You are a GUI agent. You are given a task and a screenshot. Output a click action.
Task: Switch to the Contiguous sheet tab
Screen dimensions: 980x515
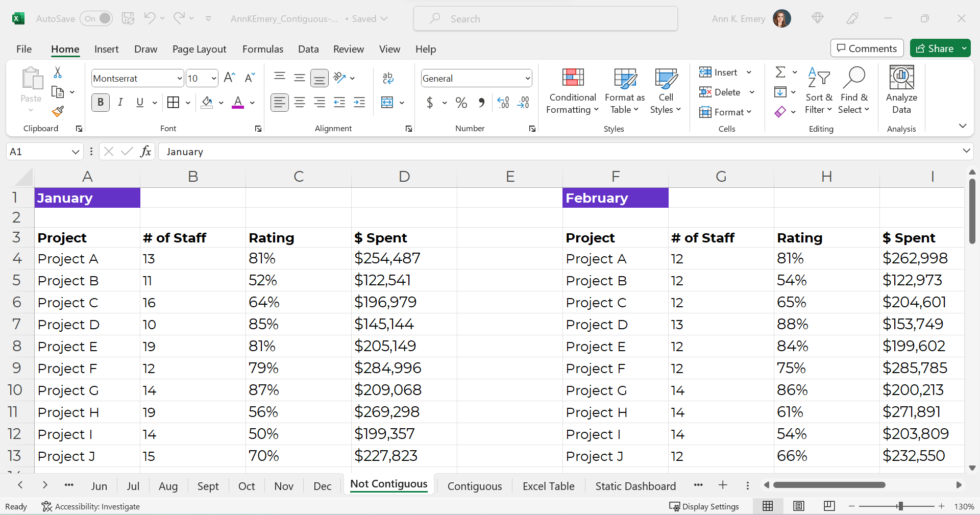click(x=475, y=486)
